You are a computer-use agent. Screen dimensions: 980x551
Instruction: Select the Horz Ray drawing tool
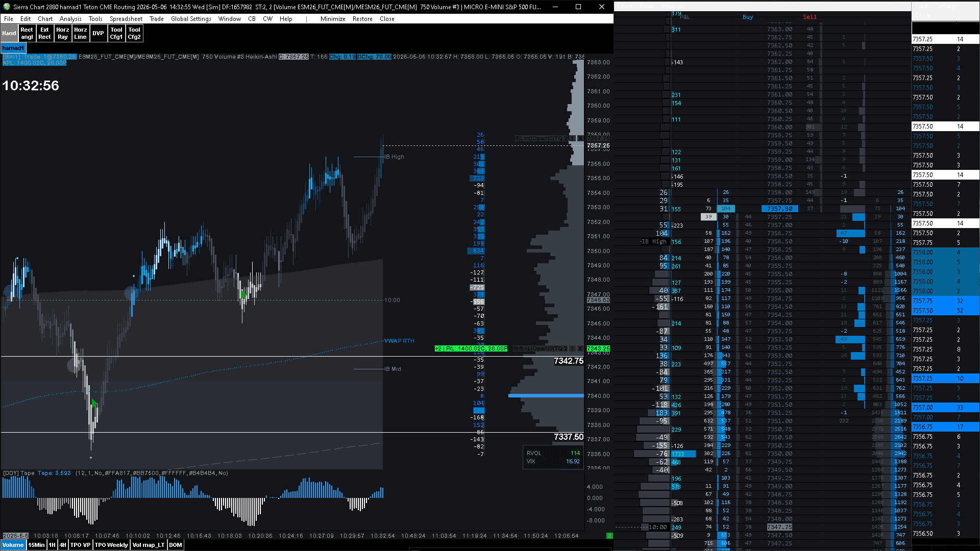pyautogui.click(x=63, y=33)
